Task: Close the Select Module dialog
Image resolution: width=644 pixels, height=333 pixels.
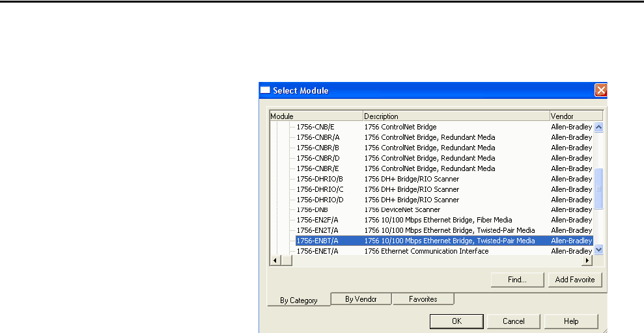Action: [x=601, y=90]
